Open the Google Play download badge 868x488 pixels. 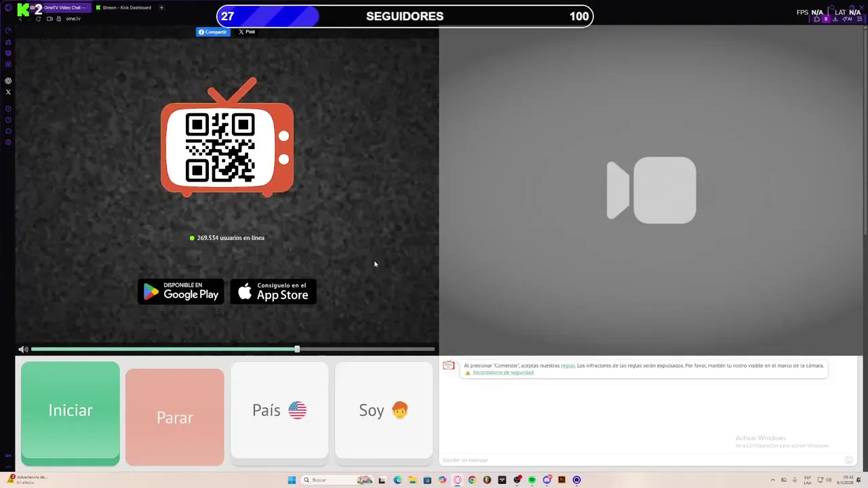click(x=180, y=291)
